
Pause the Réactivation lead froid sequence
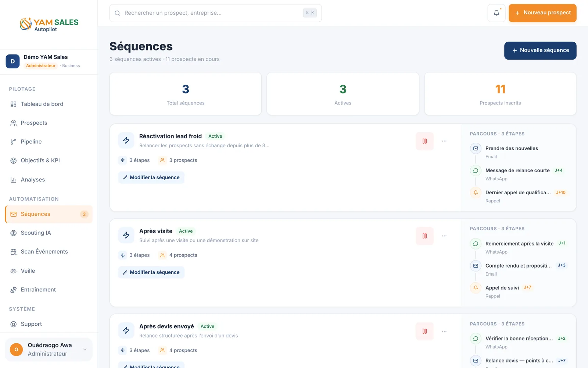pyautogui.click(x=424, y=141)
